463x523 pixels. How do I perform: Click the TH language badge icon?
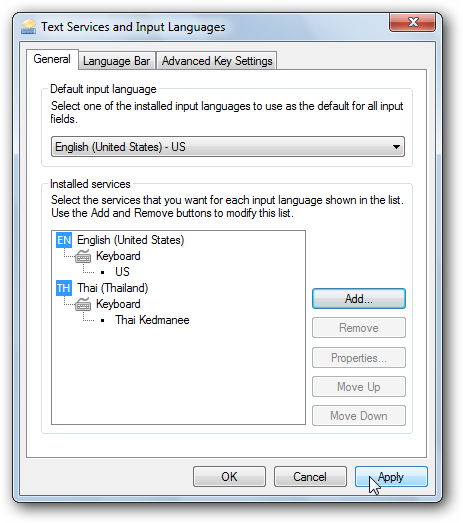pyautogui.click(x=64, y=288)
